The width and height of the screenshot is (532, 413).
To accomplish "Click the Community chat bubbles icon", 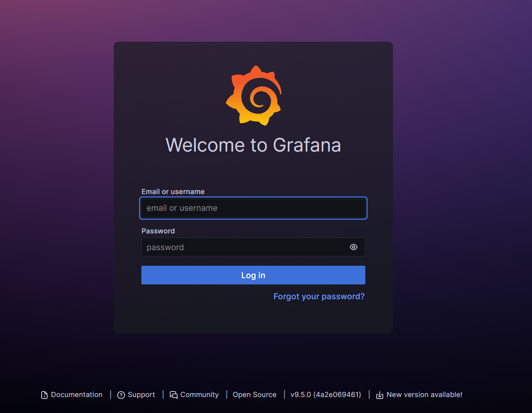I will point(174,395).
